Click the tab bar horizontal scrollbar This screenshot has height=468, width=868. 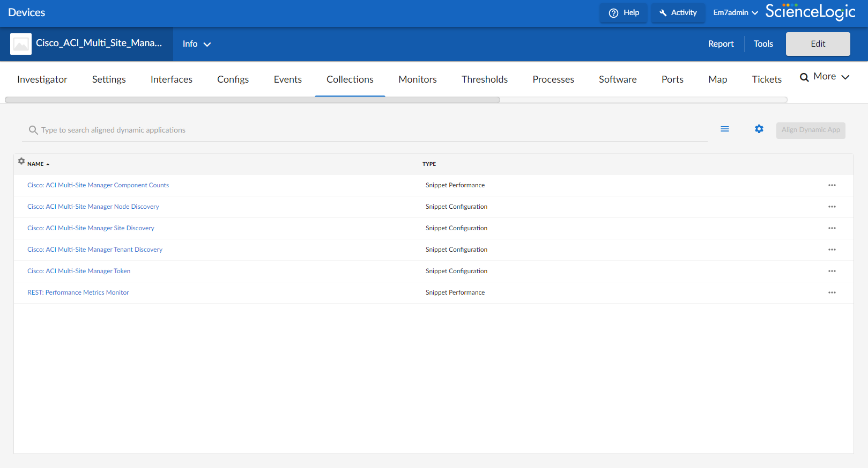click(253, 100)
